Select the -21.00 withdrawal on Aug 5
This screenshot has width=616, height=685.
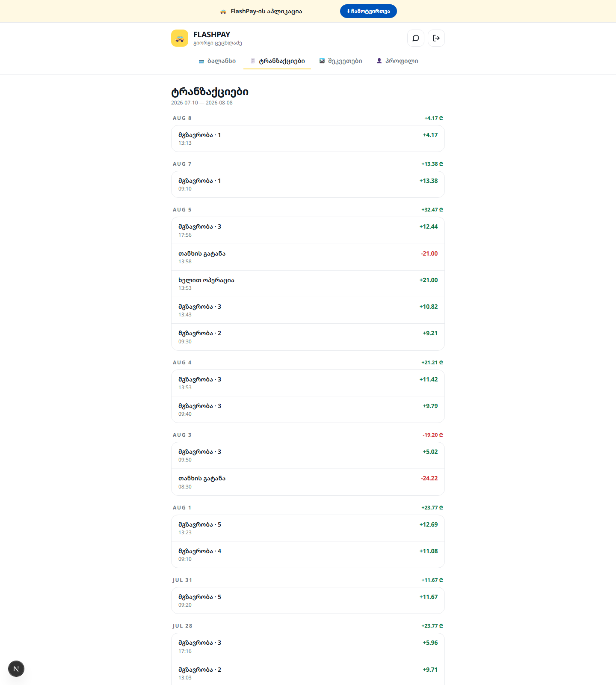[x=308, y=257]
